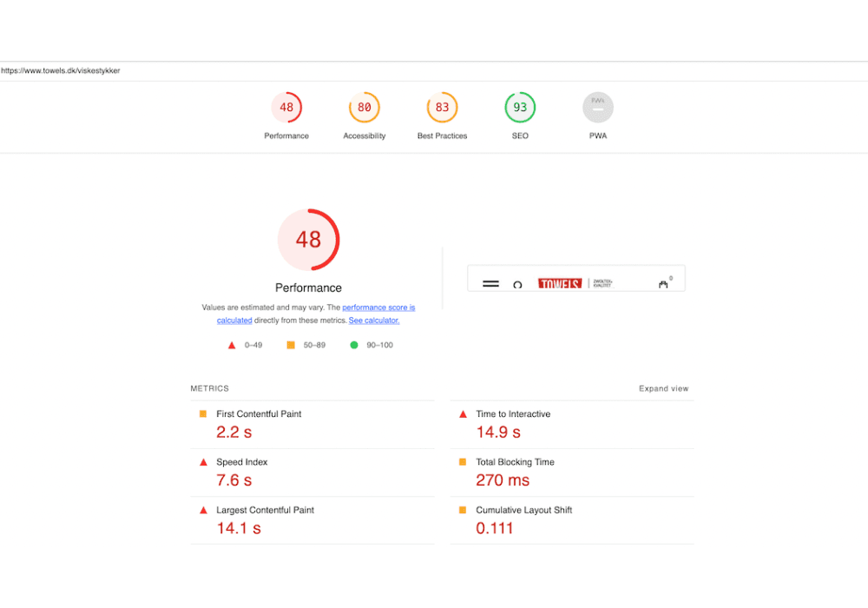Click the orange square beside Total Blocking Time
The image size is (868, 608).
461,461
